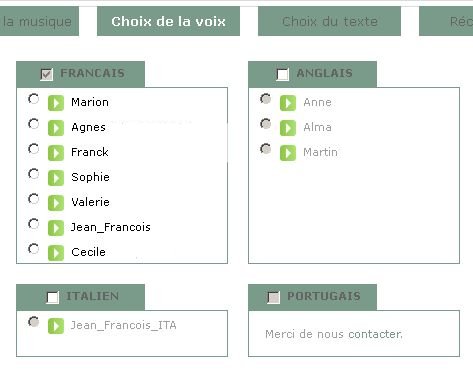Screen dimensions: 473x369
Task: Play the Agnes voice preview
Action: [x=56, y=128]
